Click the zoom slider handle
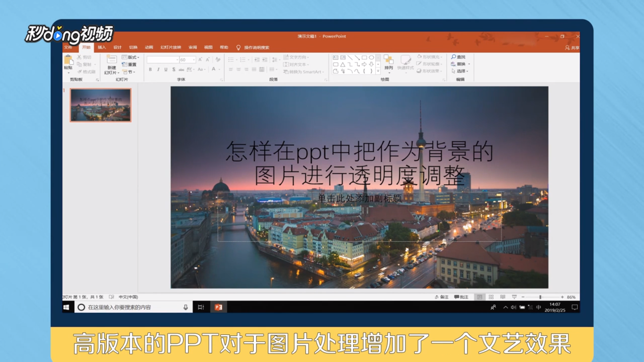Viewport: 644px width, 362px height. click(540, 297)
